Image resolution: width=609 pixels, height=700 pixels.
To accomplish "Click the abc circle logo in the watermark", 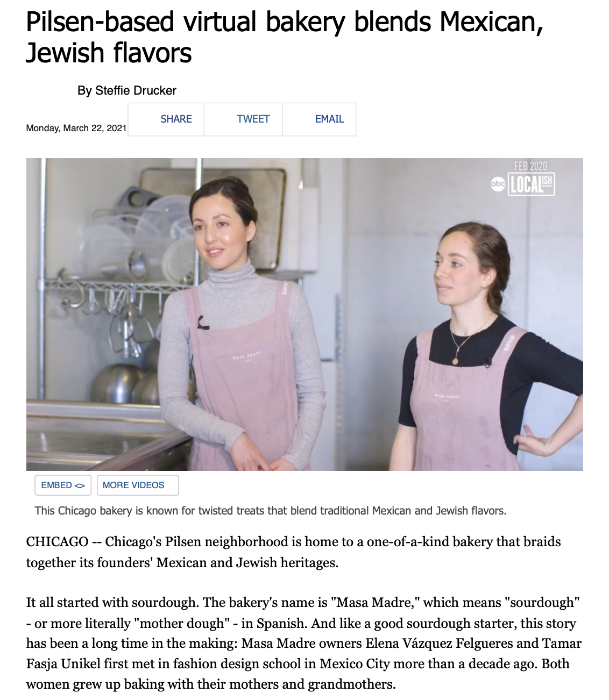I will (498, 184).
